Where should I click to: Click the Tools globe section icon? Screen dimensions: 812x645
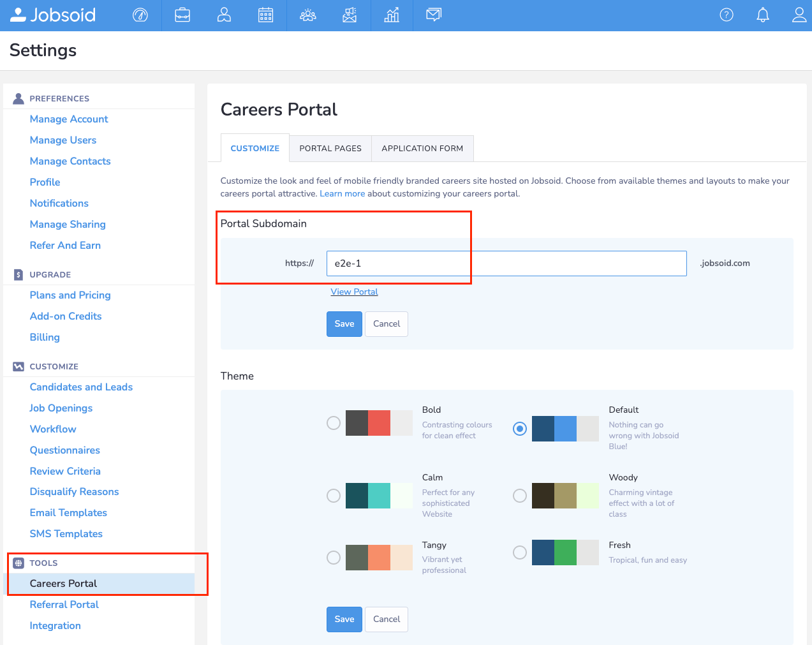pyautogui.click(x=18, y=563)
